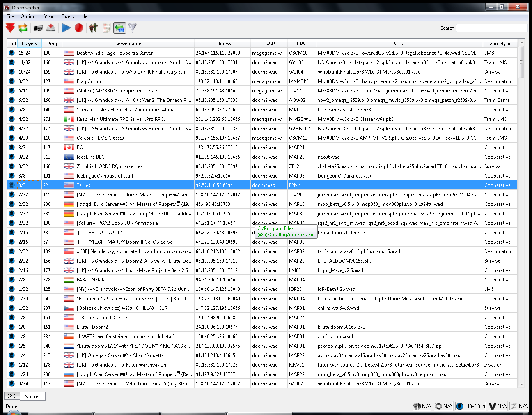Click the flag icon beside Keep Man Ultimate RPG Server
Viewport: 532px width, 415px height.
click(69, 119)
